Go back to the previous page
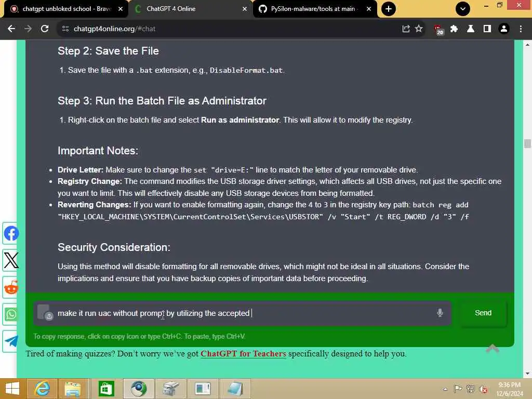 tap(11, 29)
